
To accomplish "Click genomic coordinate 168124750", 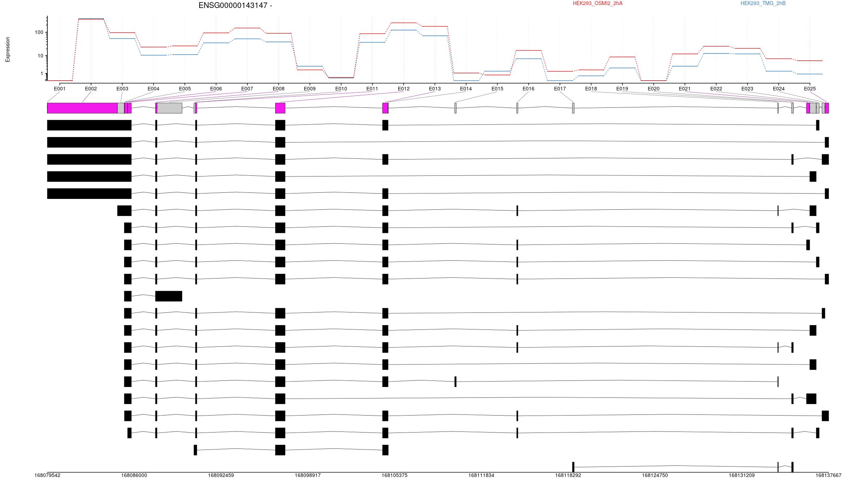I will [655, 475].
